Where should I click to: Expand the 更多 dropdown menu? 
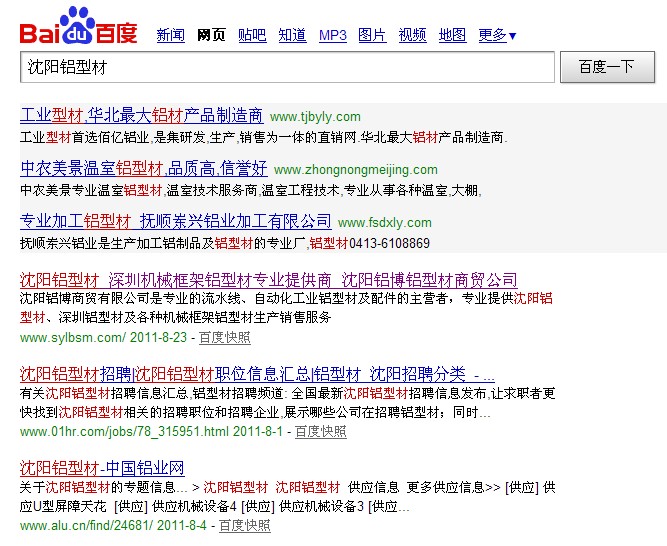coord(497,36)
